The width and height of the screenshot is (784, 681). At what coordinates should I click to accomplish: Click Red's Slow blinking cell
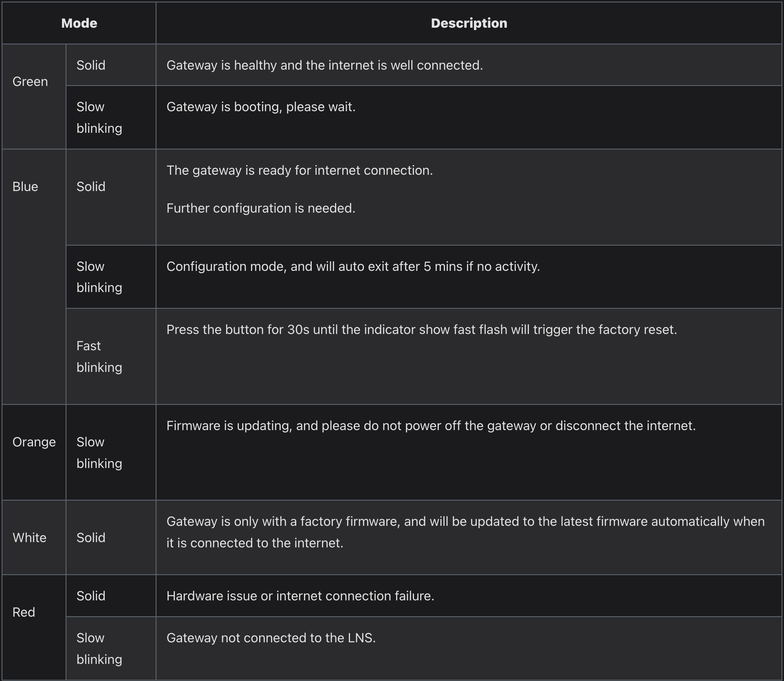[111, 648]
